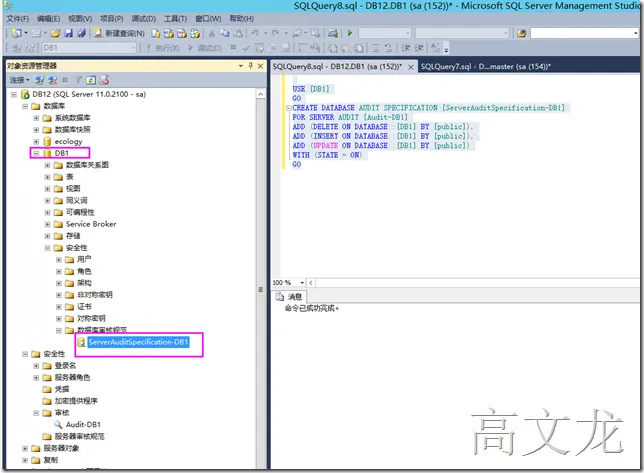This screenshot has height=473, width=644.
Task: Open the 连接 connect dropdown in Object Explorer
Action: pyautogui.click(x=20, y=80)
